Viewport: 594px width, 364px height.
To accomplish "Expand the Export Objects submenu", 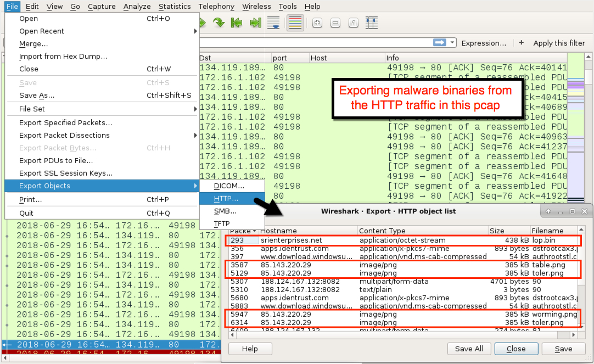I will click(102, 186).
